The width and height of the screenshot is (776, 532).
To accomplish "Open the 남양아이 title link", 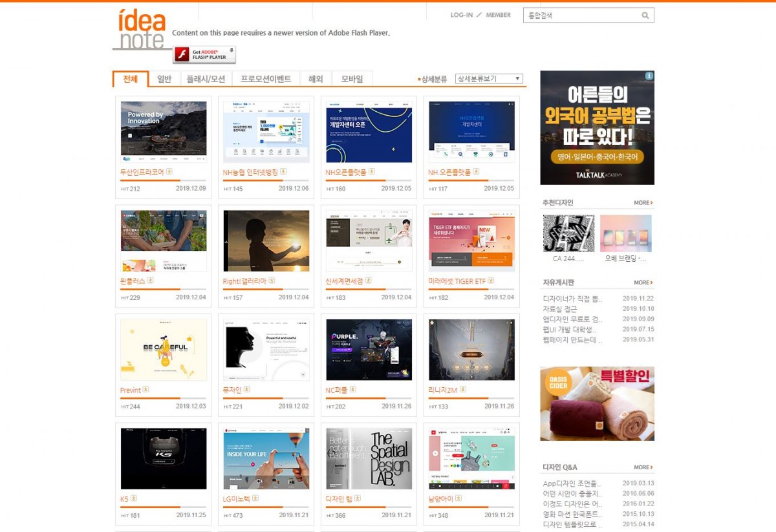I will coord(442,499).
